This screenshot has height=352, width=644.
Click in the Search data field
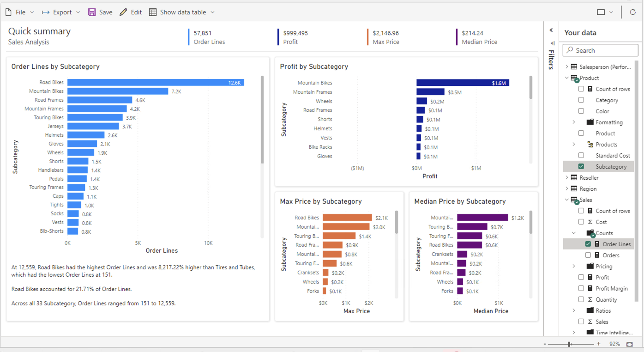[x=600, y=50]
